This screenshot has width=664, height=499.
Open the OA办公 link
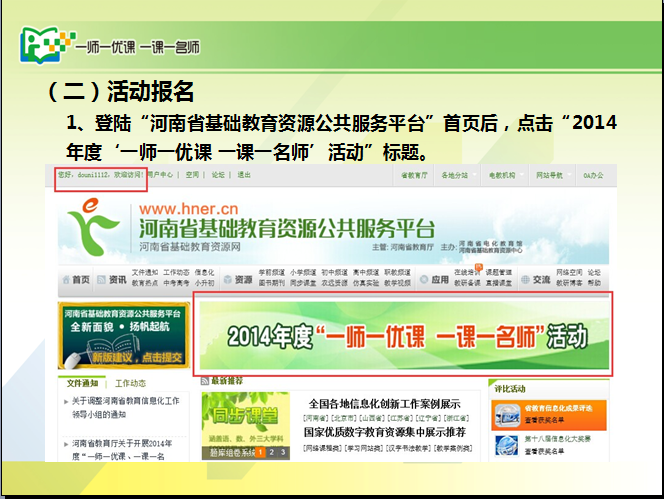tap(593, 175)
